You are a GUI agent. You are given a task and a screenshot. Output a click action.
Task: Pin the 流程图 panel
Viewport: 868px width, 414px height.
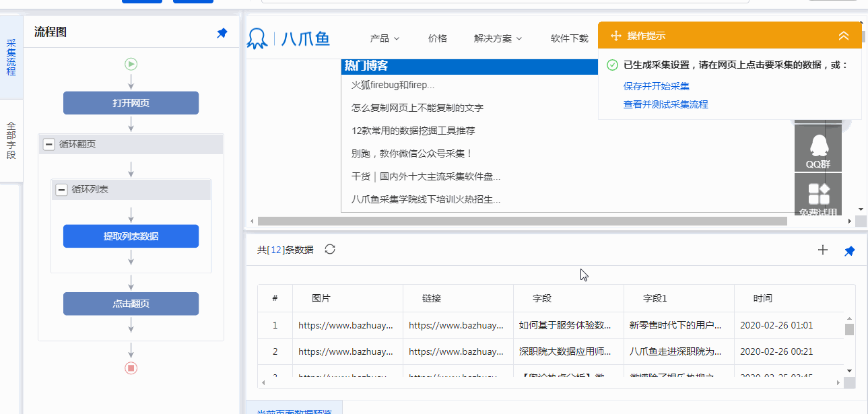(222, 33)
